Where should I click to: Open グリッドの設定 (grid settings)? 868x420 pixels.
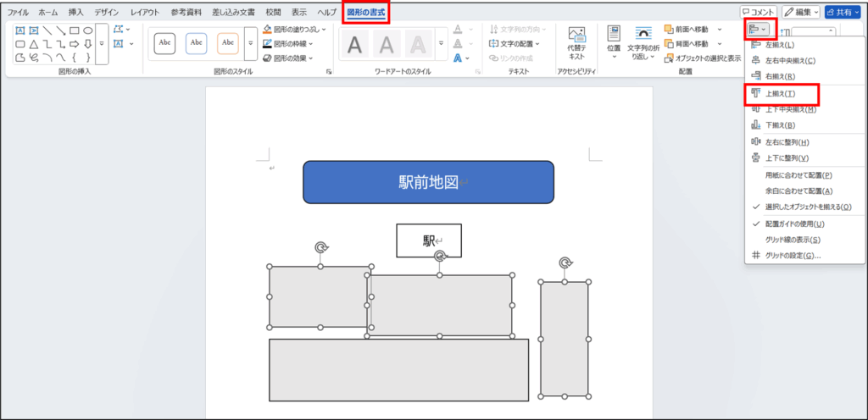tap(793, 255)
